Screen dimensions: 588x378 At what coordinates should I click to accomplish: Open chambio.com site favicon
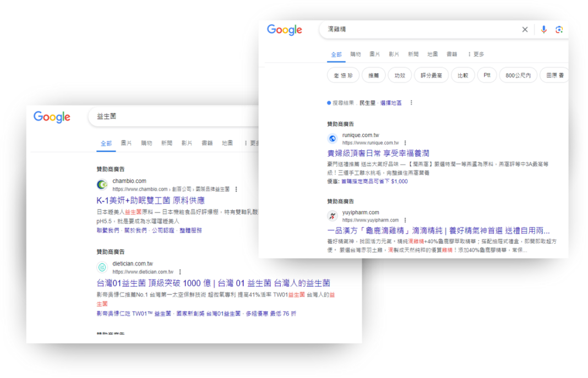tap(102, 184)
